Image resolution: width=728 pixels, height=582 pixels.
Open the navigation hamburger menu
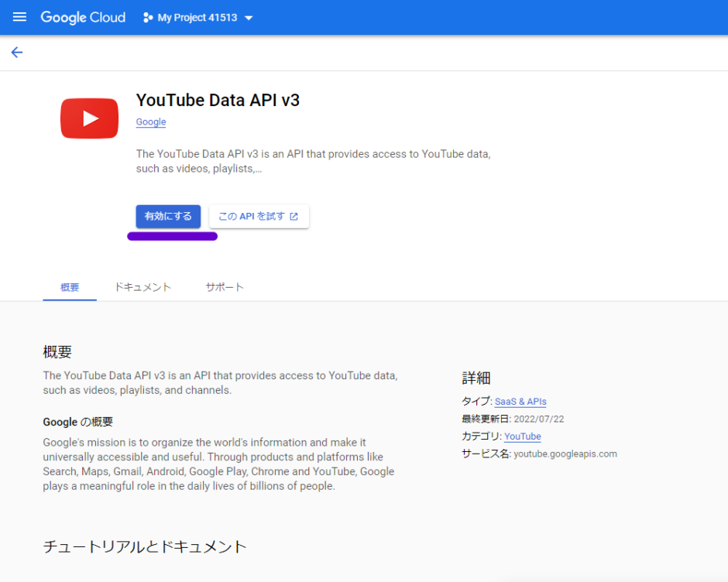[19, 17]
